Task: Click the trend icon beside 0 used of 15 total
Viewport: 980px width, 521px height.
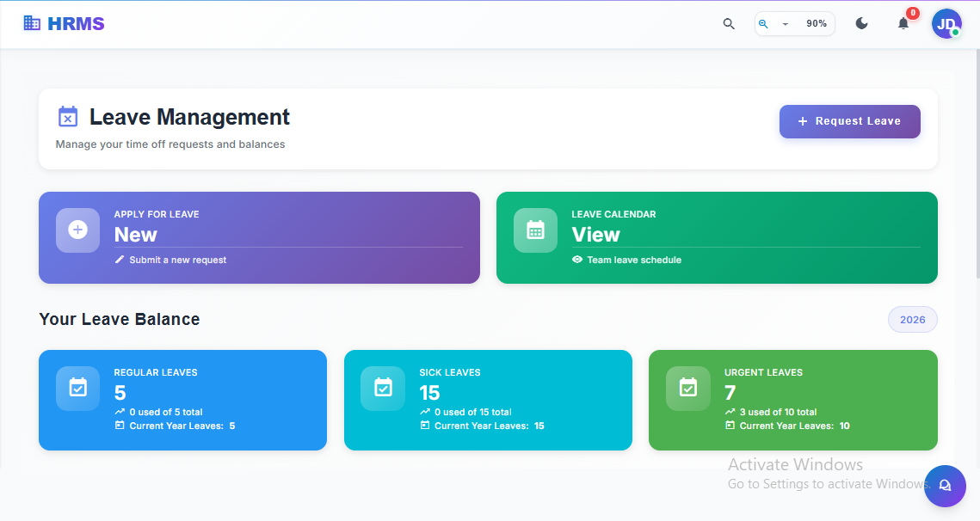Action: tap(425, 412)
